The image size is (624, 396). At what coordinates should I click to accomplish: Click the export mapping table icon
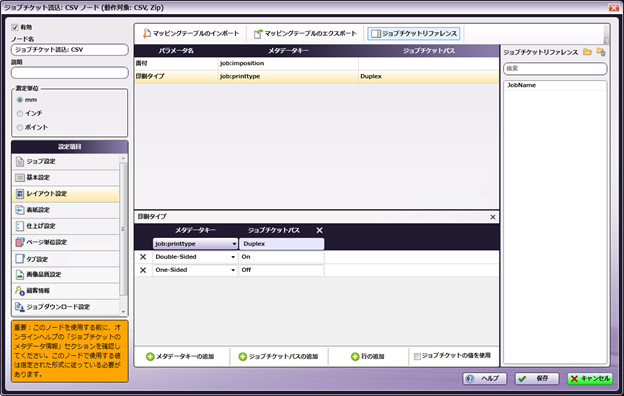click(x=258, y=33)
